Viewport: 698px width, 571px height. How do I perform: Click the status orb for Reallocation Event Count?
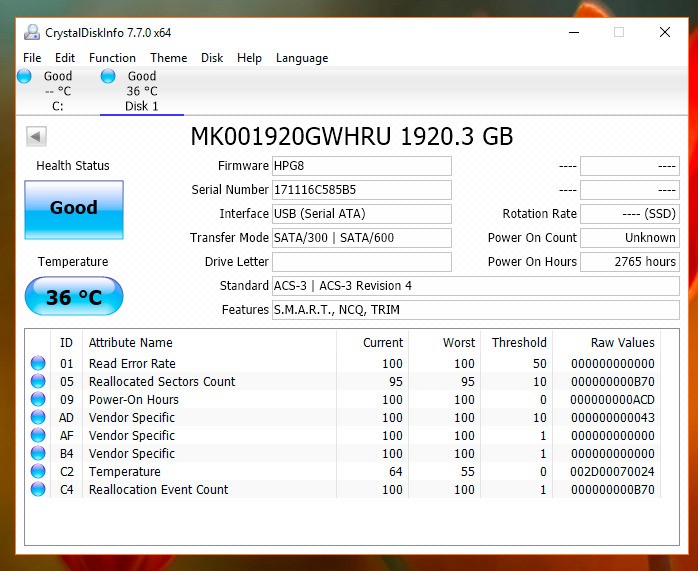click(38, 490)
